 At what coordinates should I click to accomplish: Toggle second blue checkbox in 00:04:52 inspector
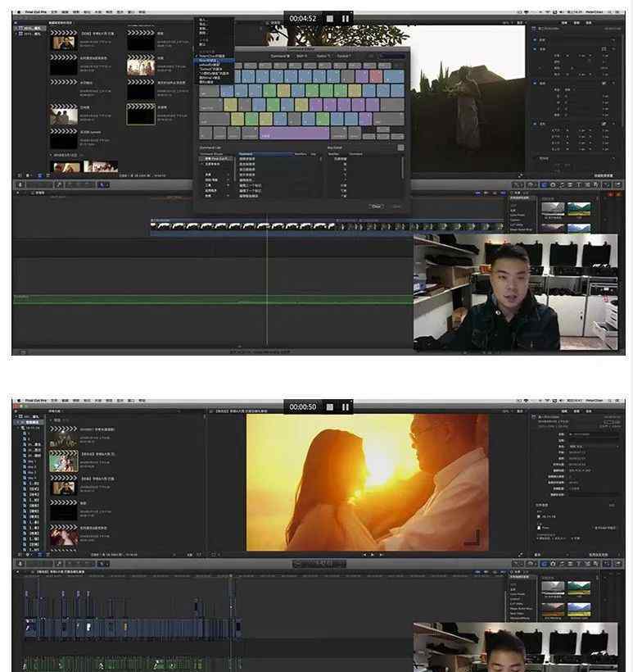coord(535,49)
